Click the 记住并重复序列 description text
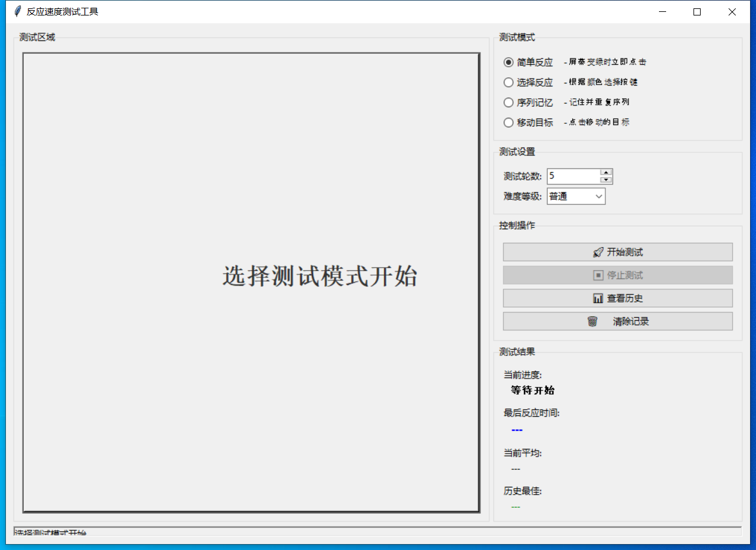The height and width of the screenshot is (550, 756). [x=596, y=102]
